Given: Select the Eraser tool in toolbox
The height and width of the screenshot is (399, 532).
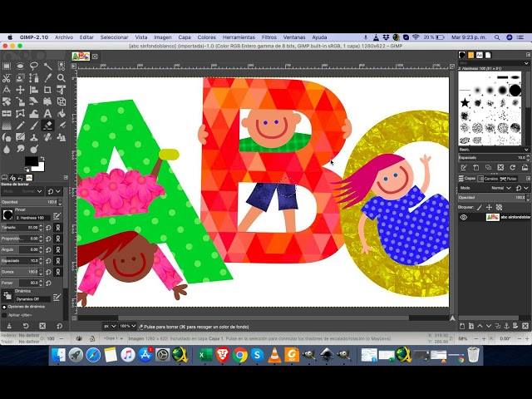Looking at the screenshot, I should pos(47,126).
